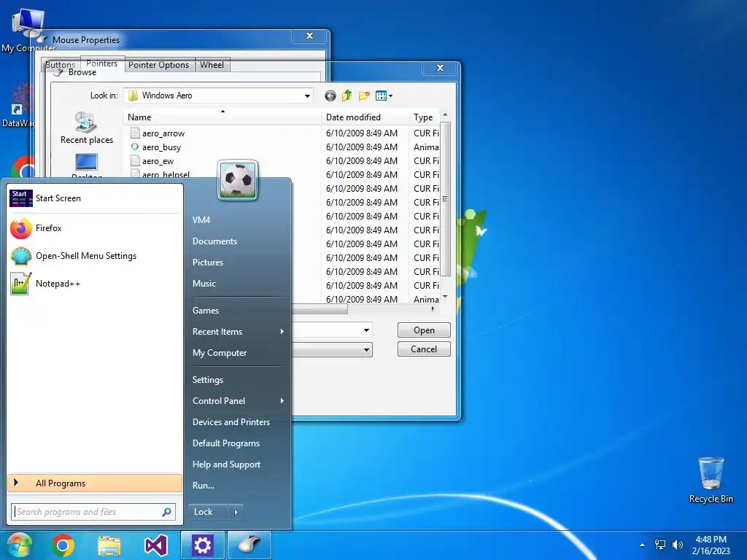Click the soccer ball user picture
The image size is (747, 560).
[x=239, y=179]
